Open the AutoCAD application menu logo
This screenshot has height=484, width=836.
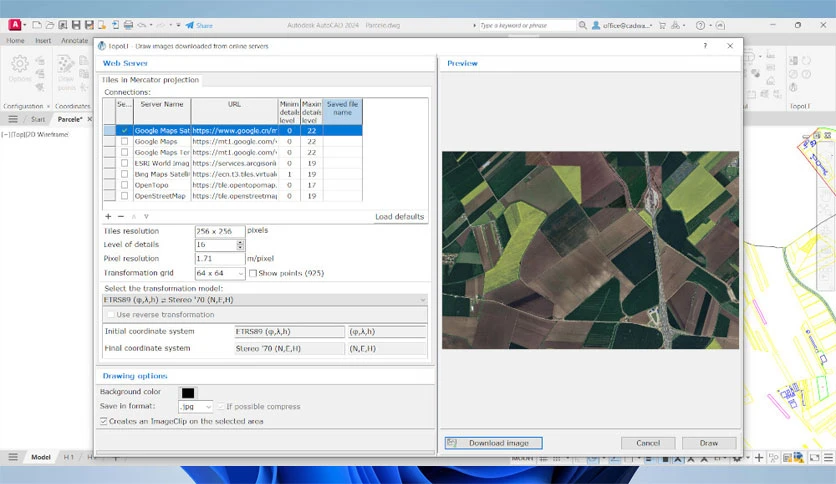pos(15,25)
